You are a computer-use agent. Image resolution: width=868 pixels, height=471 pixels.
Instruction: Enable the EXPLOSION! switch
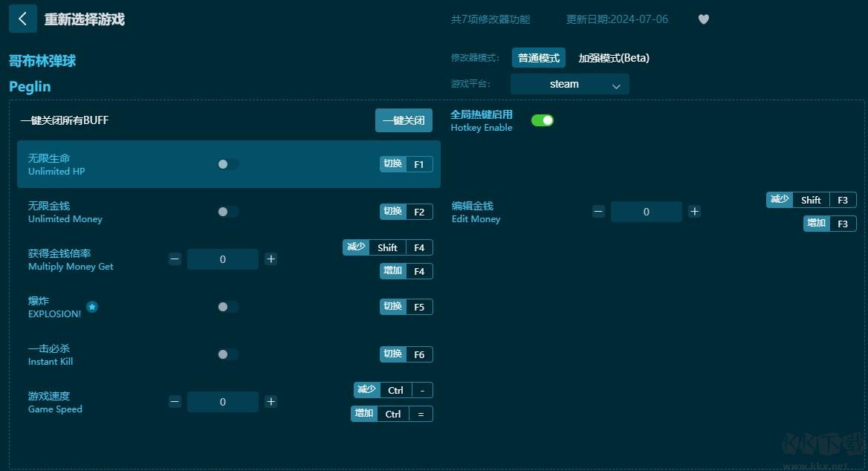point(227,307)
